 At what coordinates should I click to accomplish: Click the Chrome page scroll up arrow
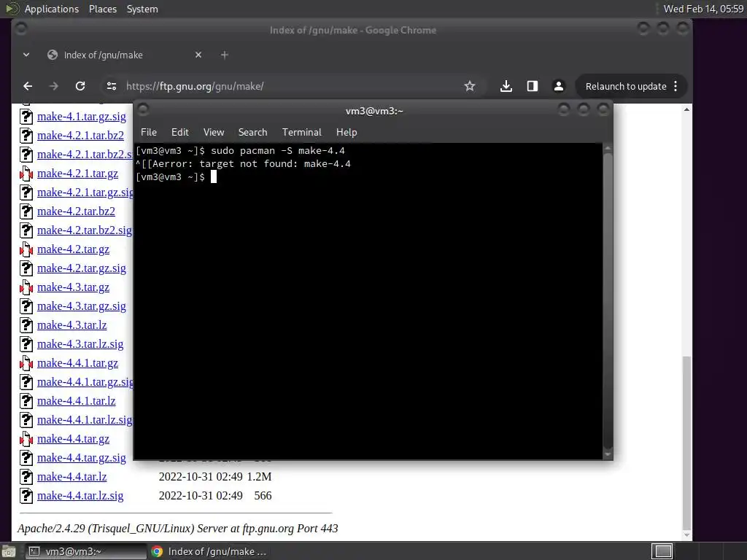tap(686, 109)
